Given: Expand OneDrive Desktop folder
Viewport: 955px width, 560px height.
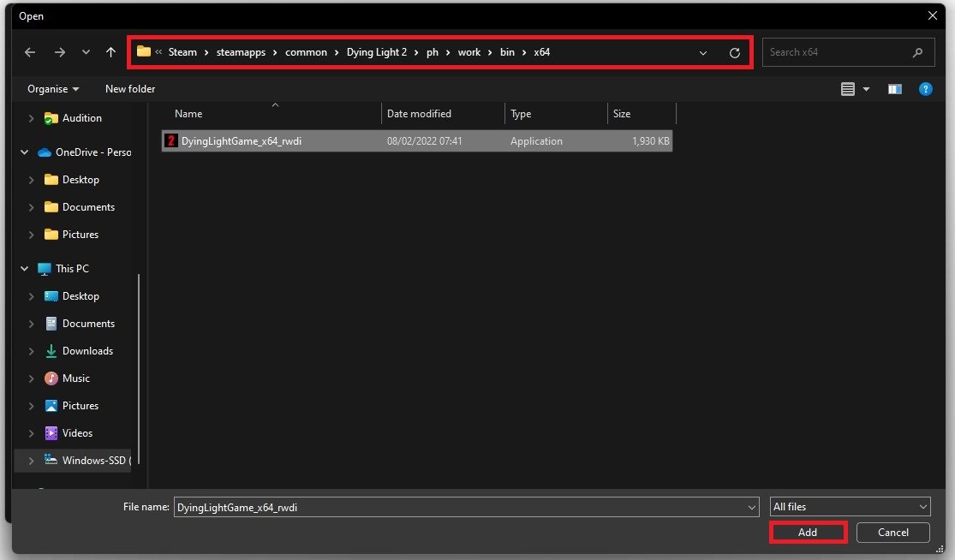Looking at the screenshot, I should tap(31, 180).
